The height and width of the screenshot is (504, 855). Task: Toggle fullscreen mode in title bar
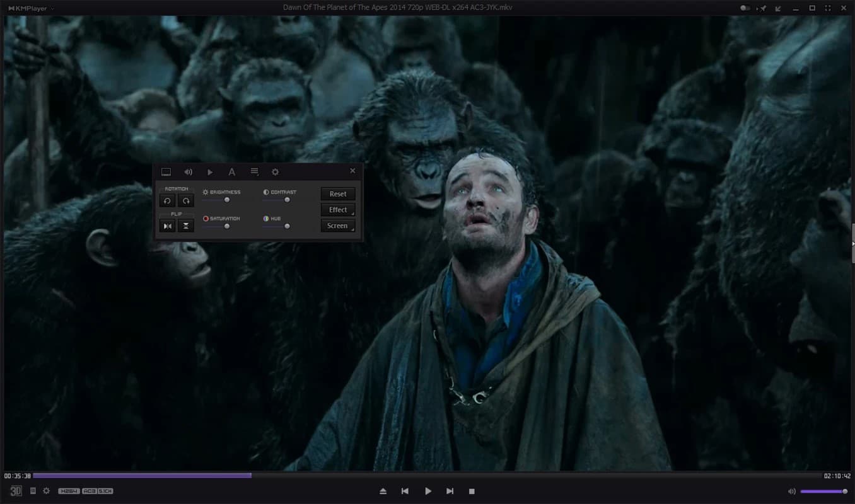pyautogui.click(x=828, y=8)
